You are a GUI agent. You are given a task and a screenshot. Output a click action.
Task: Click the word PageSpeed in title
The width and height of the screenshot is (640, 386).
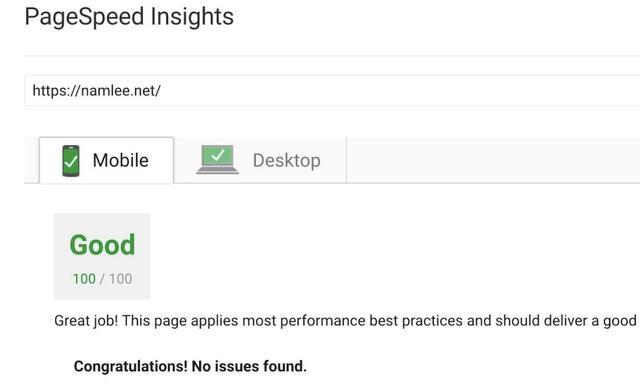pyautogui.click(x=84, y=18)
